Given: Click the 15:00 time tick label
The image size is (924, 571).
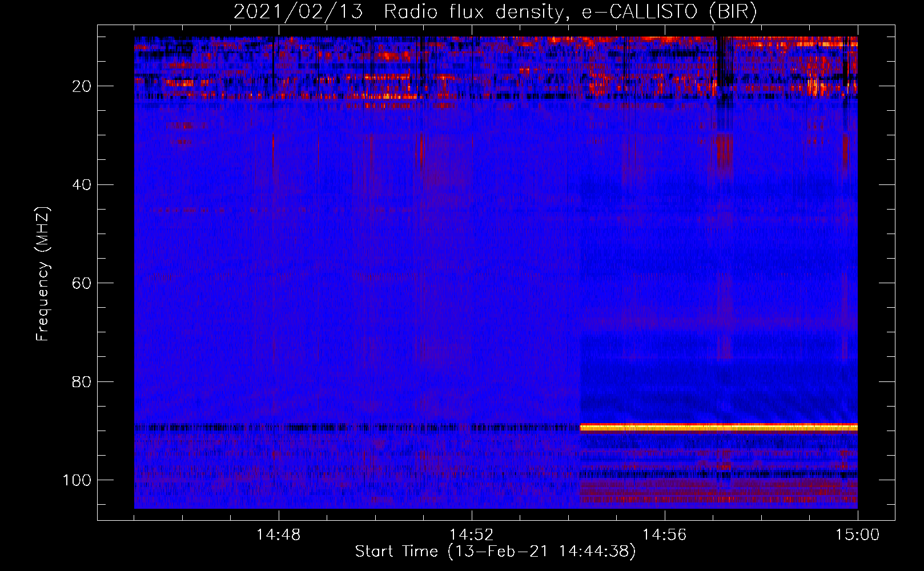Looking at the screenshot, I should 857,535.
